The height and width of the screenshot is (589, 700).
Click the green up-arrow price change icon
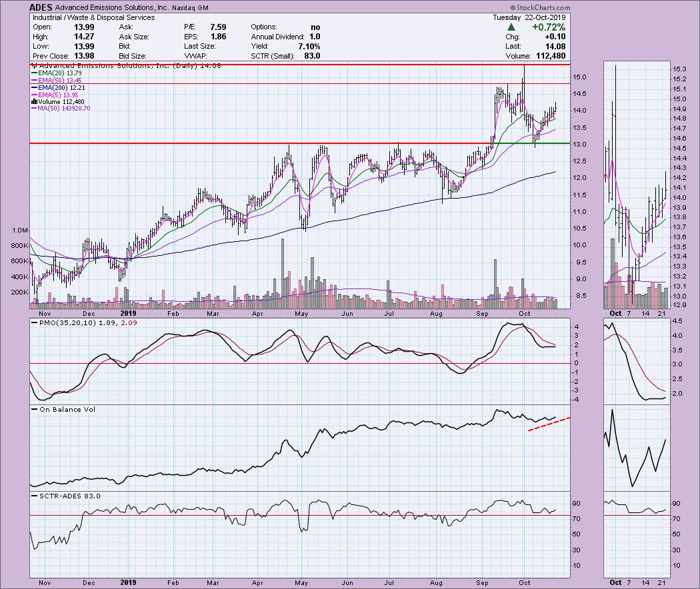(x=512, y=27)
